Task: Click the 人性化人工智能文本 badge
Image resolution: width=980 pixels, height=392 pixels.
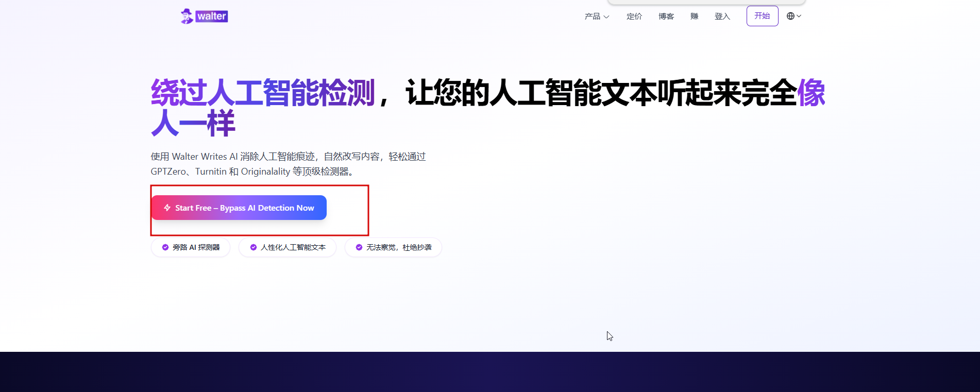Action: point(288,247)
